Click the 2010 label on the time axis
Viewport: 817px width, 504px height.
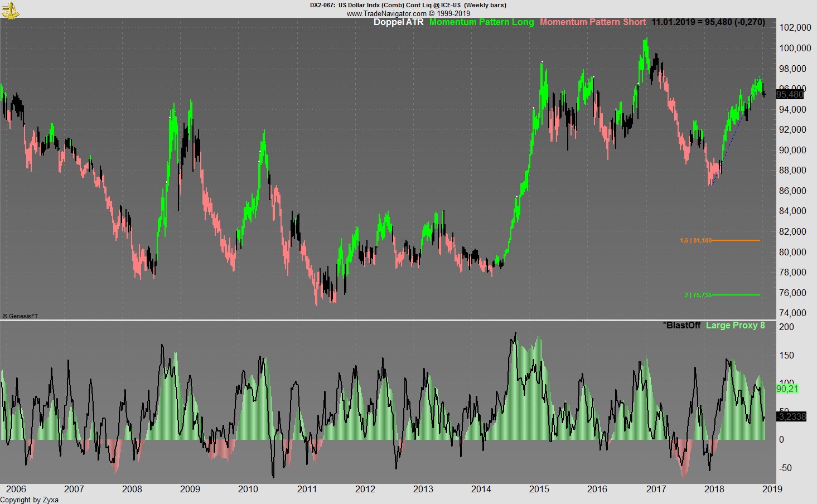[248, 489]
